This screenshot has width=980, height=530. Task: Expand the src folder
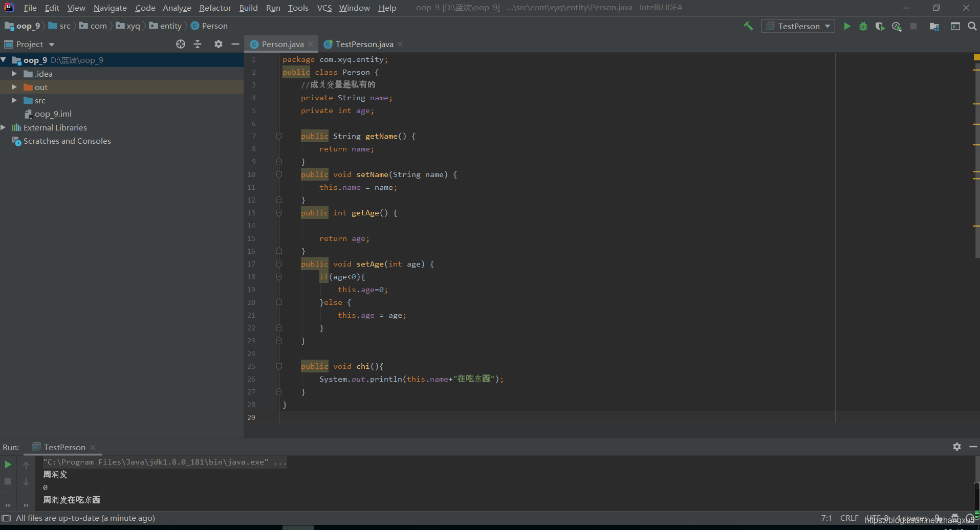(x=14, y=100)
